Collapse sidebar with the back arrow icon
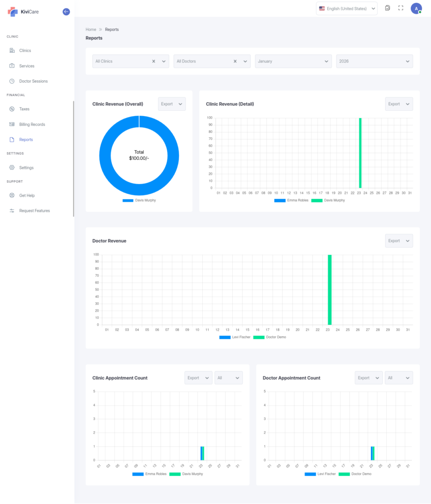Viewport: 431px width, 504px height. point(66,12)
